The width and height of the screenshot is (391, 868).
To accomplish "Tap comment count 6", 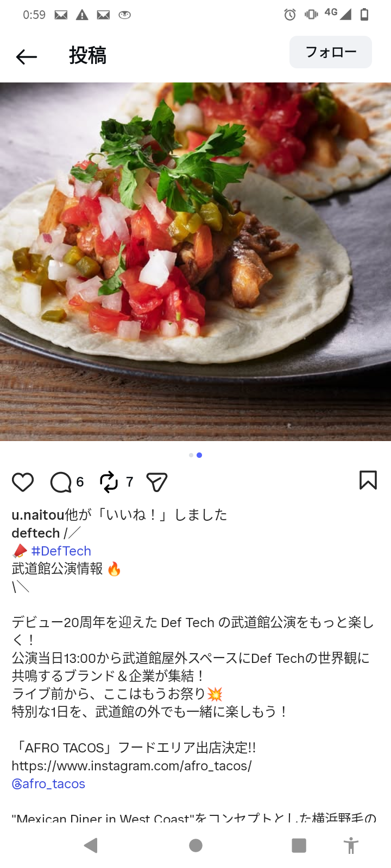I will pos(80,482).
